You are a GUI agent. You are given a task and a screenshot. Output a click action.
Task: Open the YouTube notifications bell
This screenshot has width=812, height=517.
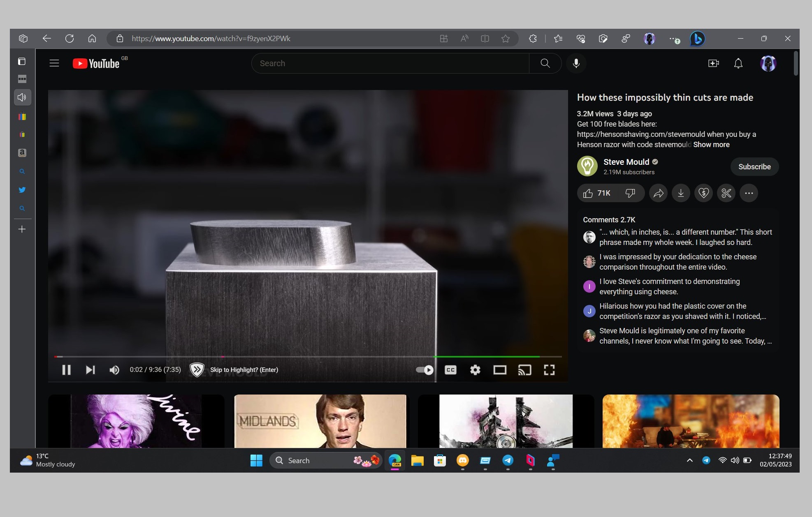738,63
